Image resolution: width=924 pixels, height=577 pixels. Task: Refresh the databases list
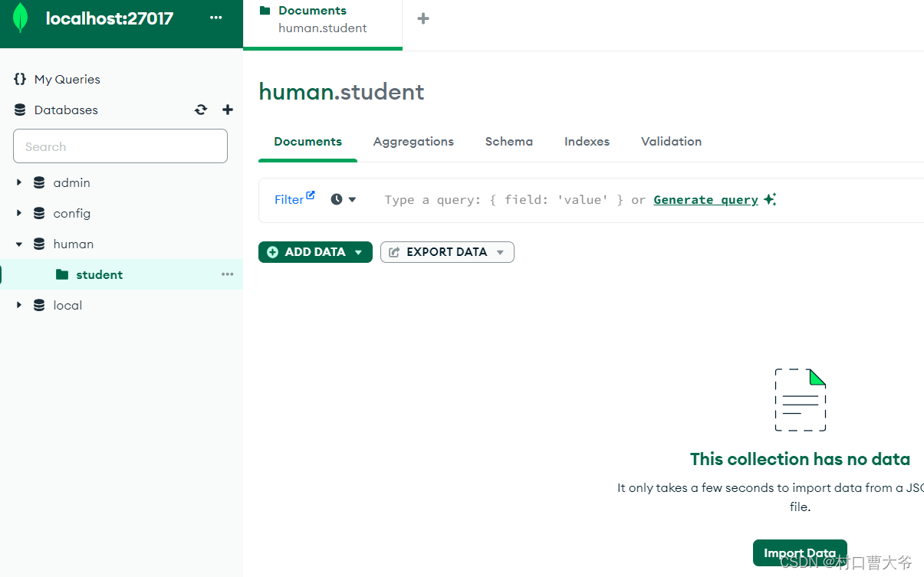click(200, 110)
